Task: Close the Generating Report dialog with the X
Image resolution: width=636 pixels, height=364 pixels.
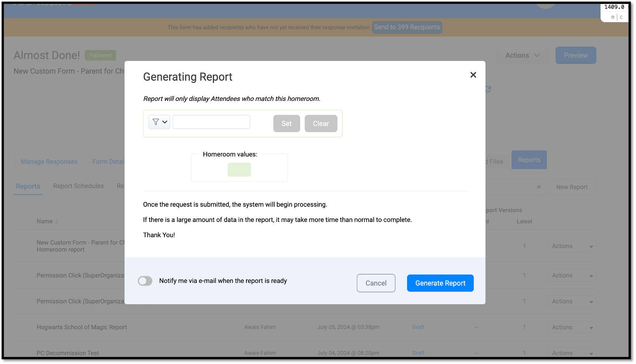Action: coord(473,75)
